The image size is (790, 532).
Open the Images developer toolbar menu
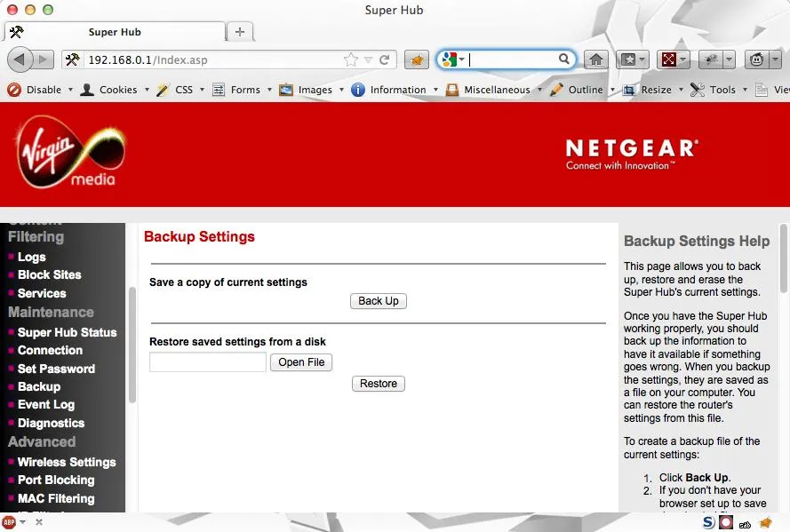pyautogui.click(x=311, y=90)
